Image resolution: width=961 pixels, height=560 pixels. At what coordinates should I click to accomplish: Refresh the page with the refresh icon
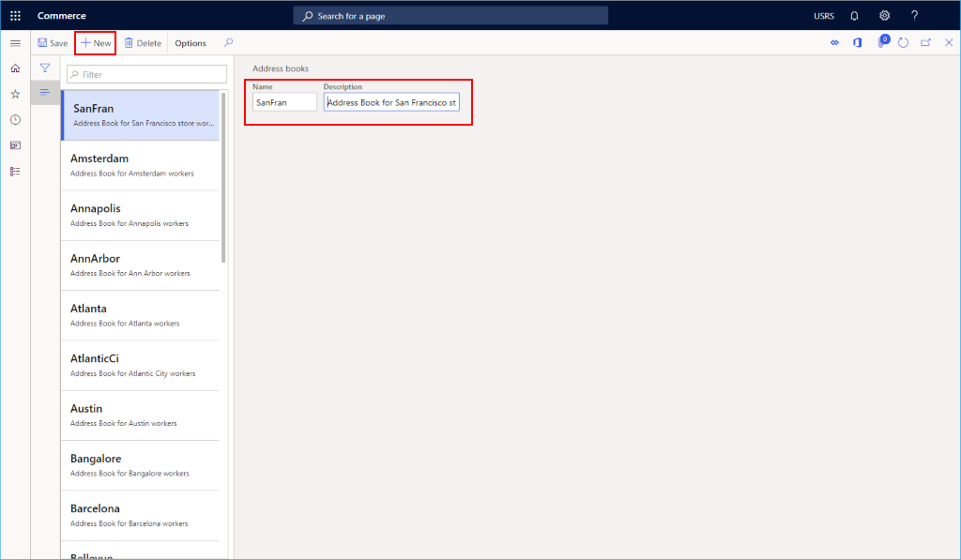tap(903, 42)
